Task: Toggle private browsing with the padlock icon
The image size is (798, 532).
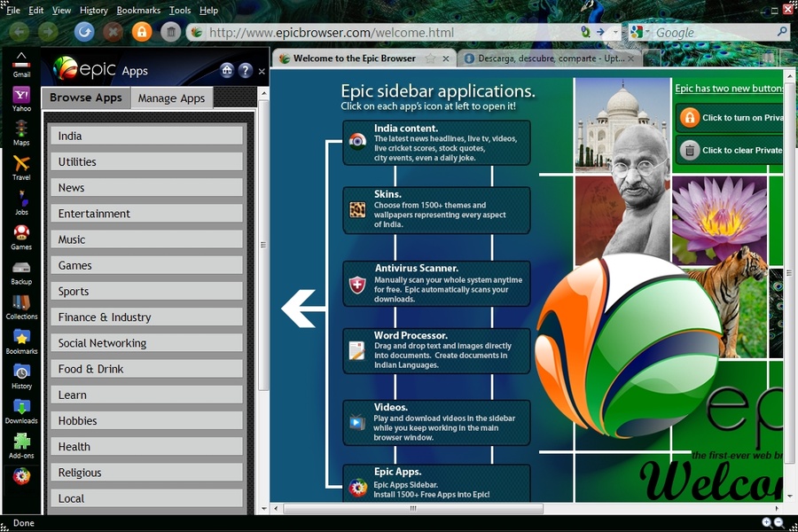Action: (x=142, y=32)
